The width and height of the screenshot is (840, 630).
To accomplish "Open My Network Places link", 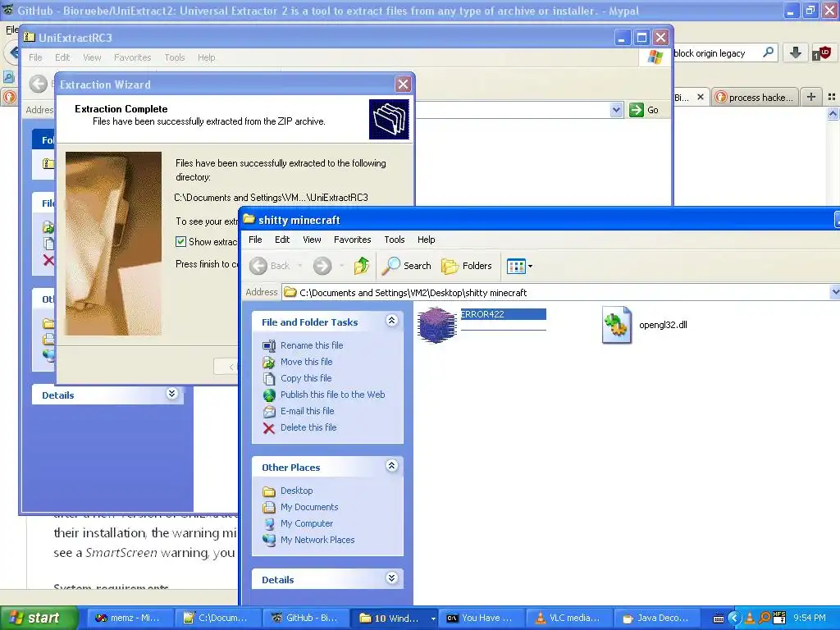I will [x=317, y=540].
